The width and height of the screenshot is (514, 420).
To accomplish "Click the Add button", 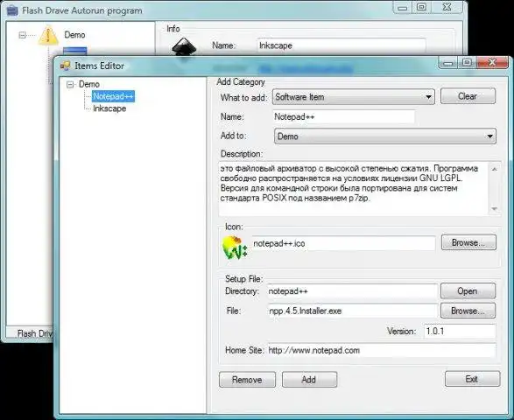I will tap(309, 380).
